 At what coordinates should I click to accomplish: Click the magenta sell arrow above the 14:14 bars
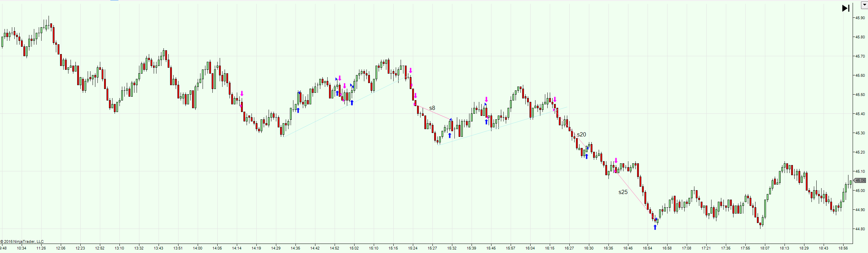(x=242, y=94)
